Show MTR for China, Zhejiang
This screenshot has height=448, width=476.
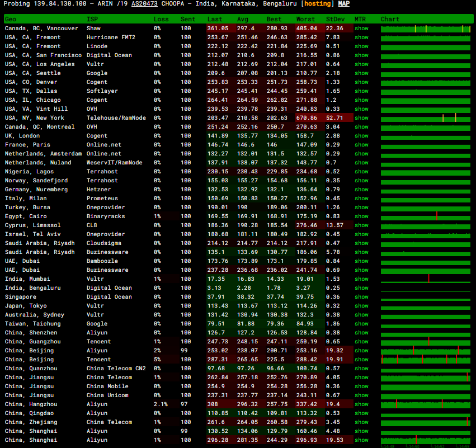[361, 422]
